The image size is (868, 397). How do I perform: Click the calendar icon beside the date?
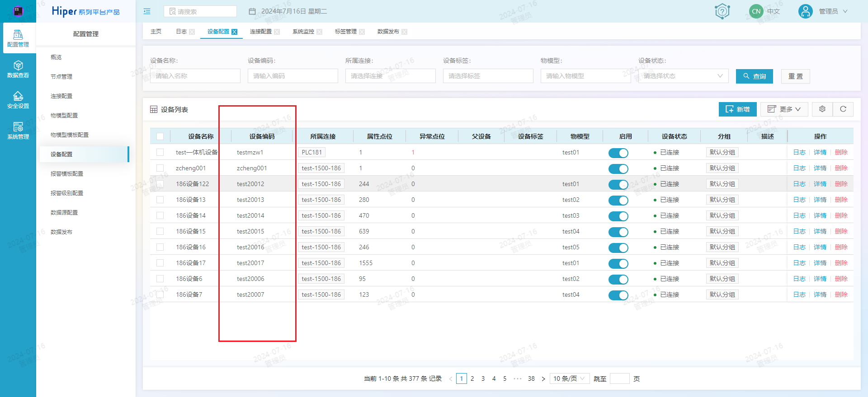tap(252, 11)
